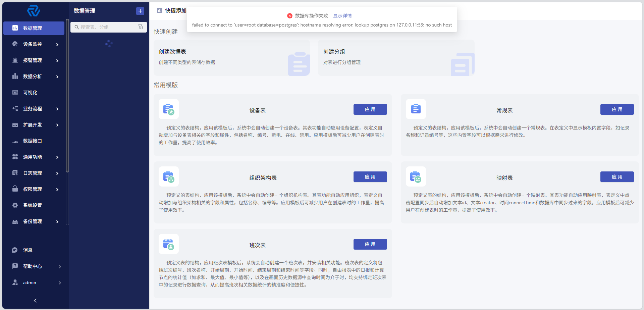
Task: Click the 权限管理 lock icon
Action: pyautogui.click(x=15, y=189)
